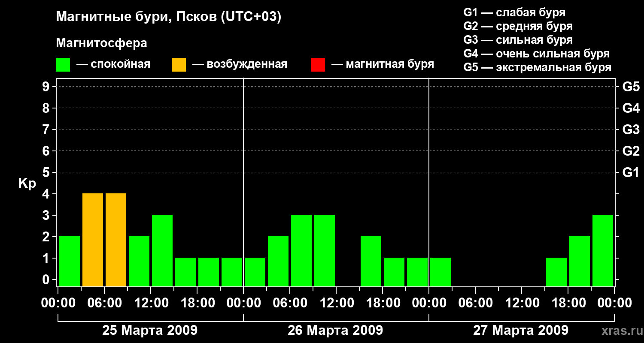
Task: Click the orange 'возбужденная' legend swatch
Action: tap(179, 64)
